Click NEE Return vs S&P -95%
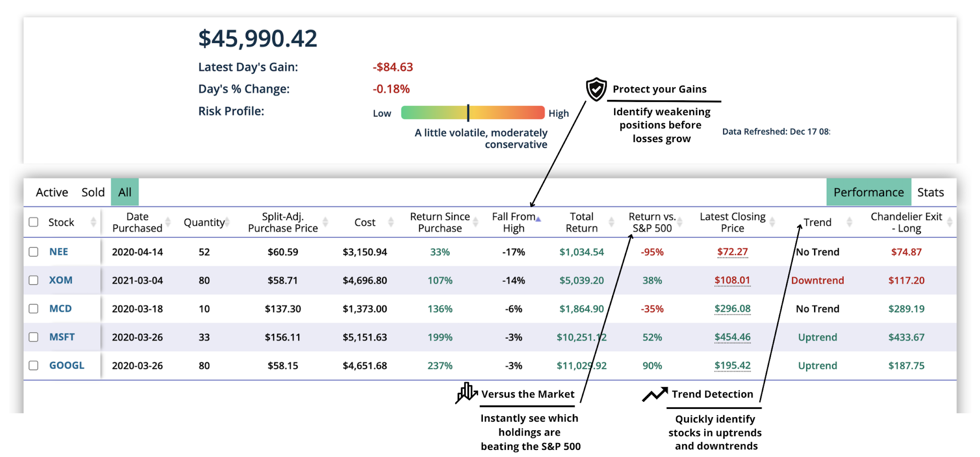 [652, 252]
